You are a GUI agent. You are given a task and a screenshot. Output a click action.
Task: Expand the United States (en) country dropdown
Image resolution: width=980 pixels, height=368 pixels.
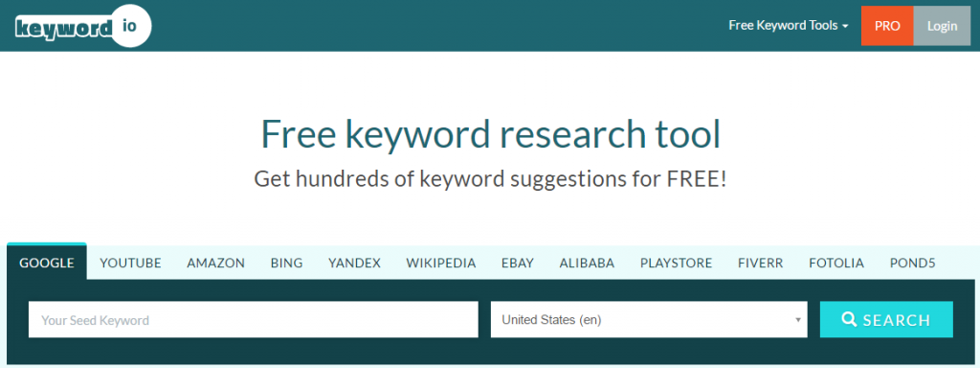[x=649, y=320]
